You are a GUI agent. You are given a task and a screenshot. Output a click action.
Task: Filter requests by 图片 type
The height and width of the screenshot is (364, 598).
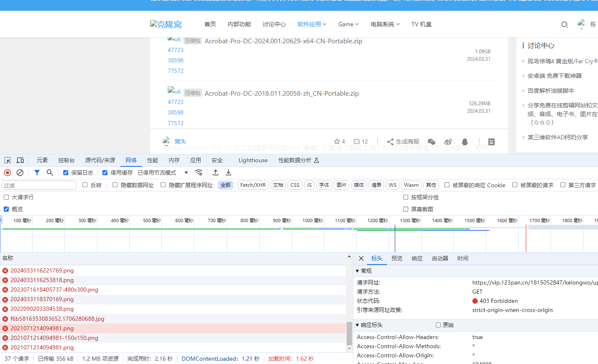point(342,185)
